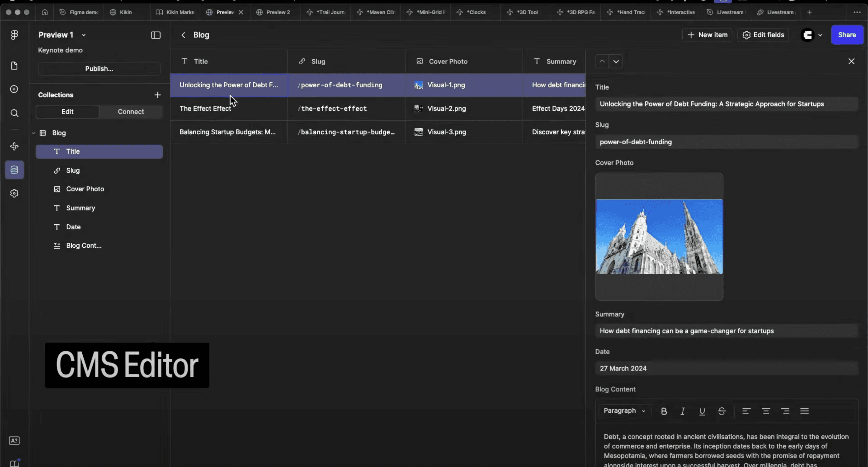
Task: Toggle underline formatting in Blog Content
Action: coord(702,411)
